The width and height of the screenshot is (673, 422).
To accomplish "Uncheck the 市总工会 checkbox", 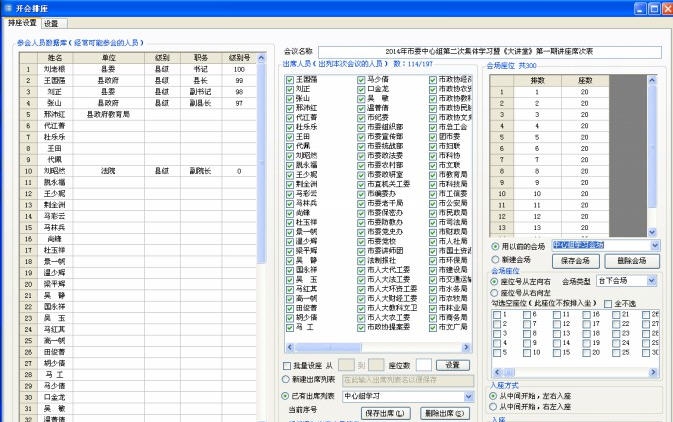I will click(x=433, y=128).
